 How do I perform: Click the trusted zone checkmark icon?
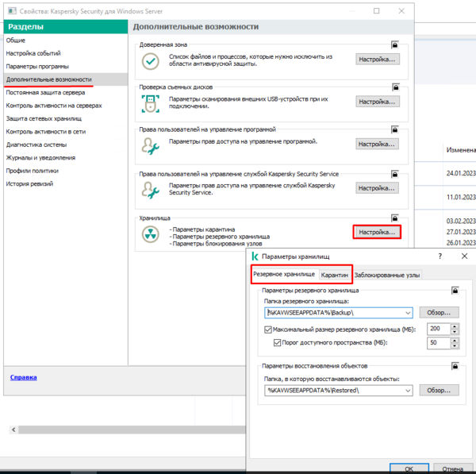click(x=150, y=61)
